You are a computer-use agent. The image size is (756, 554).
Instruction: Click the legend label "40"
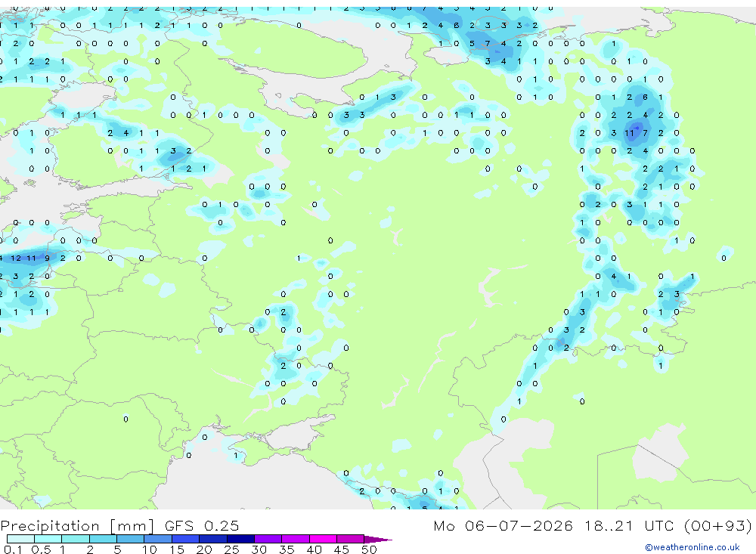coord(314,549)
